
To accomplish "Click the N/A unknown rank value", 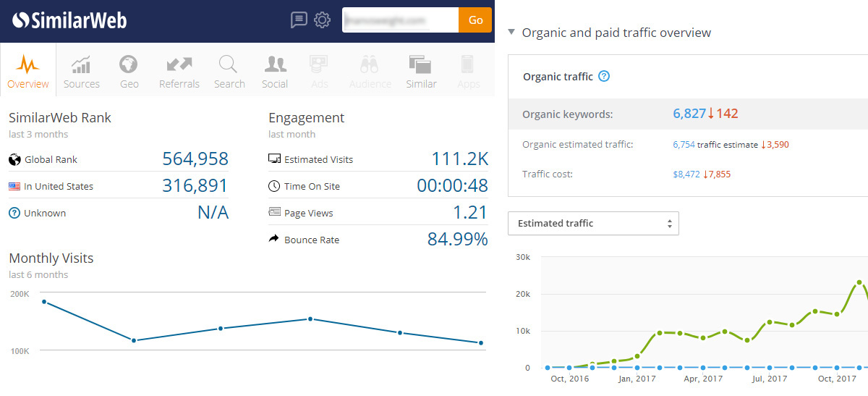I will tap(213, 213).
